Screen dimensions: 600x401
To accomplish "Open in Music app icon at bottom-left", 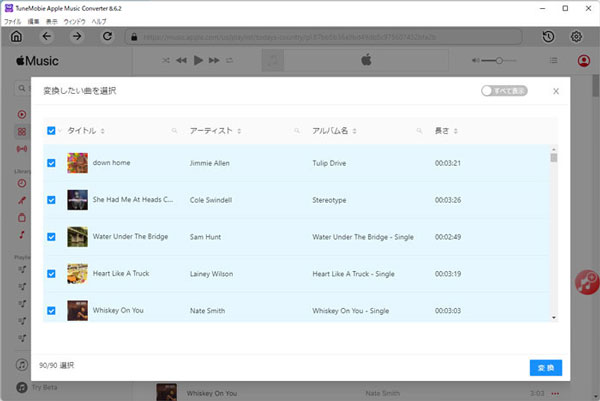I will 22,365.
